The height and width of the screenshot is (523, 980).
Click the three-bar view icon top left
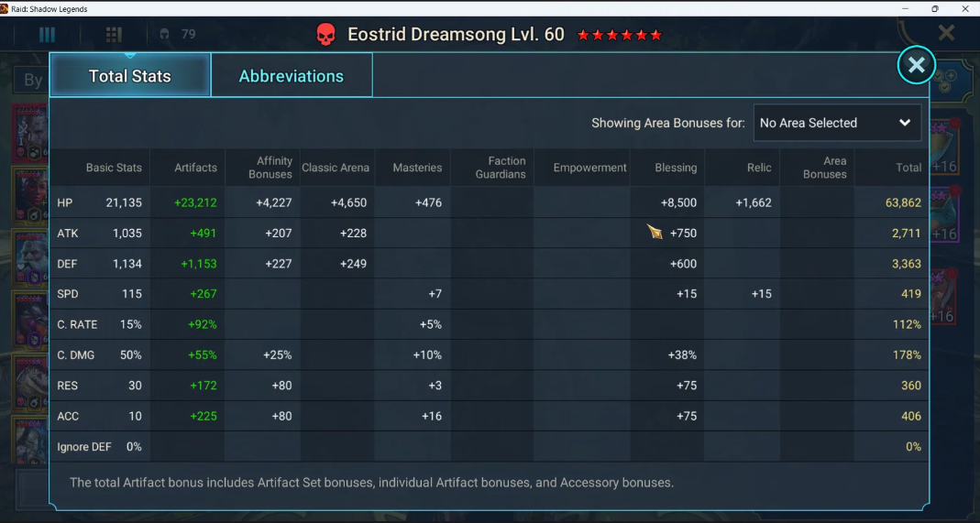click(x=47, y=34)
